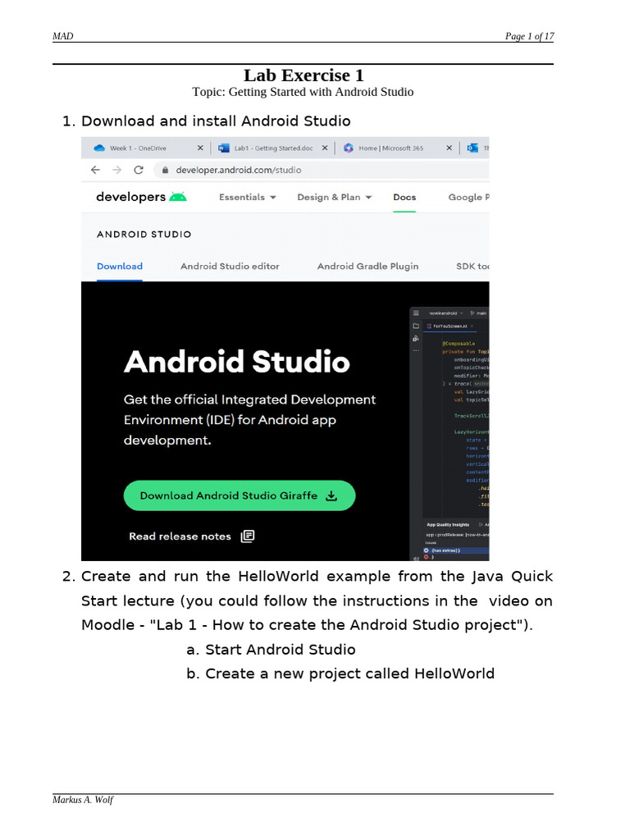Close the Week 1 - OneDrive tab
This screenshot has height=840, width=630.
point(200,148)
